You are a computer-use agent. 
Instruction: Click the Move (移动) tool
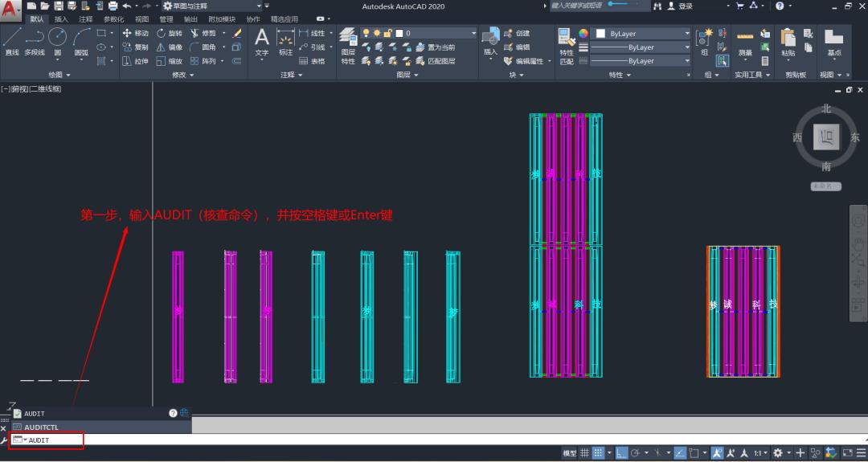(135, 34)
